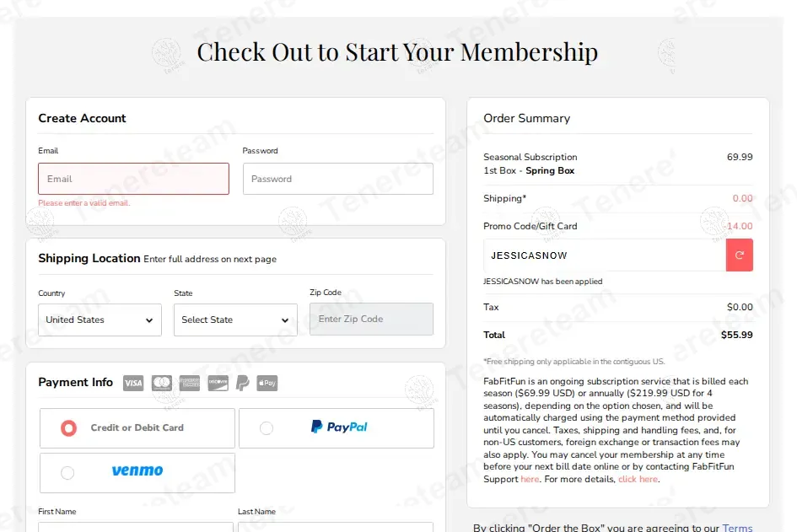Screen dimensions: 797x532
Task: Select the Venmo radio button
Action: [x=67, y=473]
